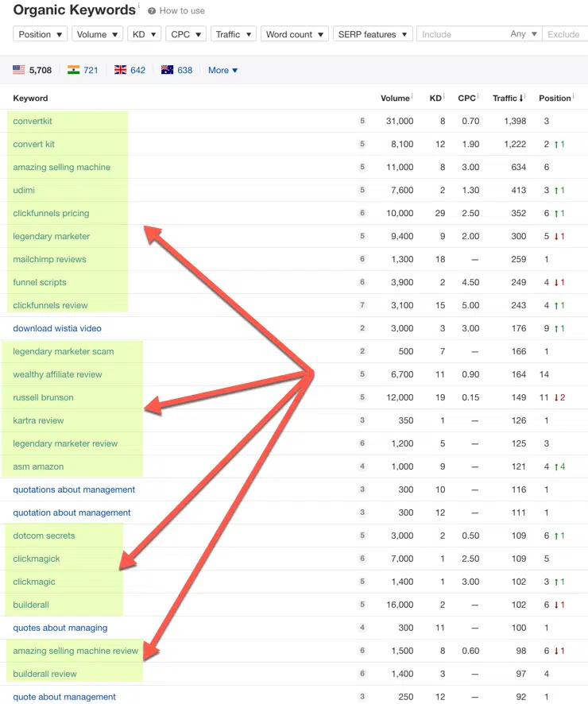Click the Volume column info icon
This screenshot has height=704, width=588.
tap(412, 95)
